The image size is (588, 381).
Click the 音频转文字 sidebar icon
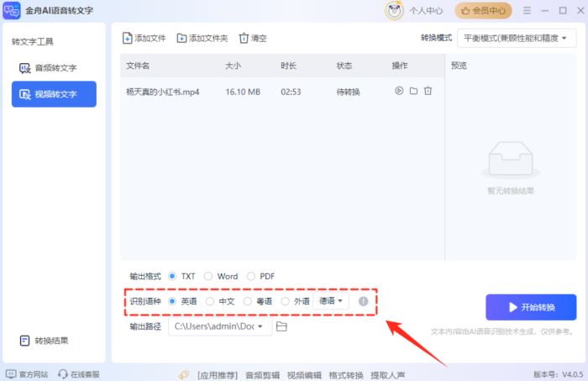point(24,68)
